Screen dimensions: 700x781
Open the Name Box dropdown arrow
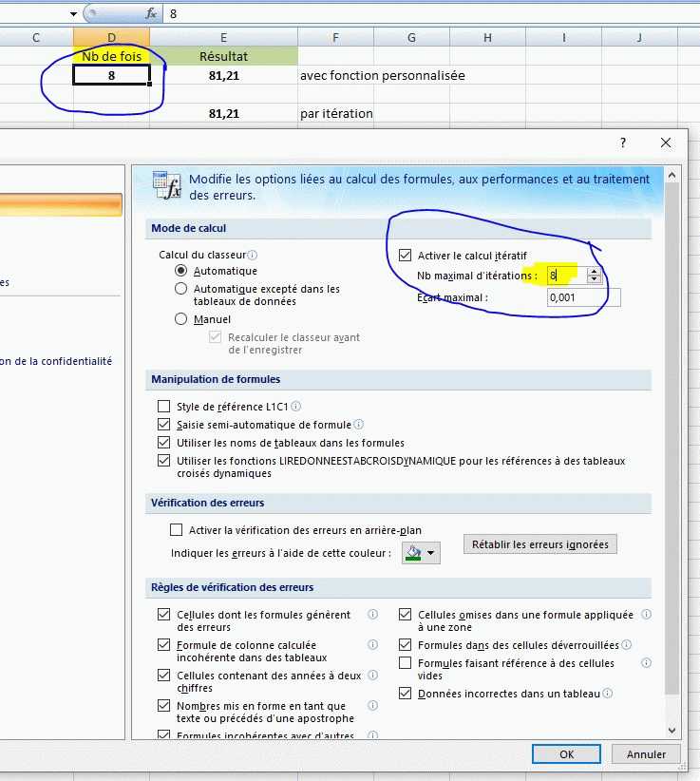(74, 14)
